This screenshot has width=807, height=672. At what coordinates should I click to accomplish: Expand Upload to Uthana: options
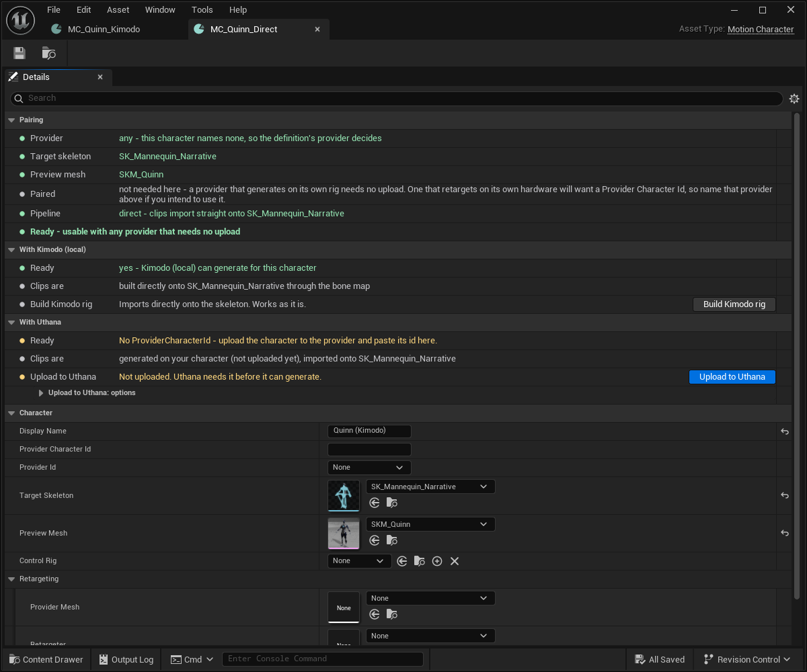[x=42, y=393]
